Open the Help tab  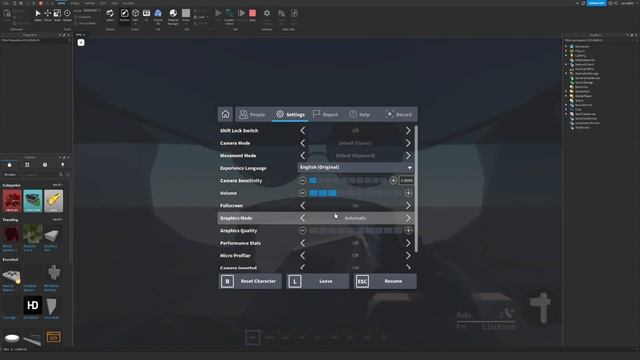(x=360, y=115)
